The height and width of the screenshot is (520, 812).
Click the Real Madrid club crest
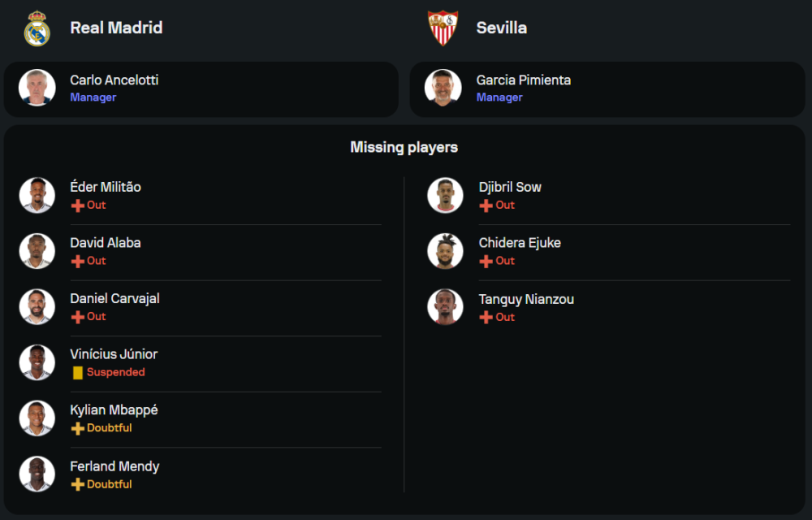pos(37,28)
